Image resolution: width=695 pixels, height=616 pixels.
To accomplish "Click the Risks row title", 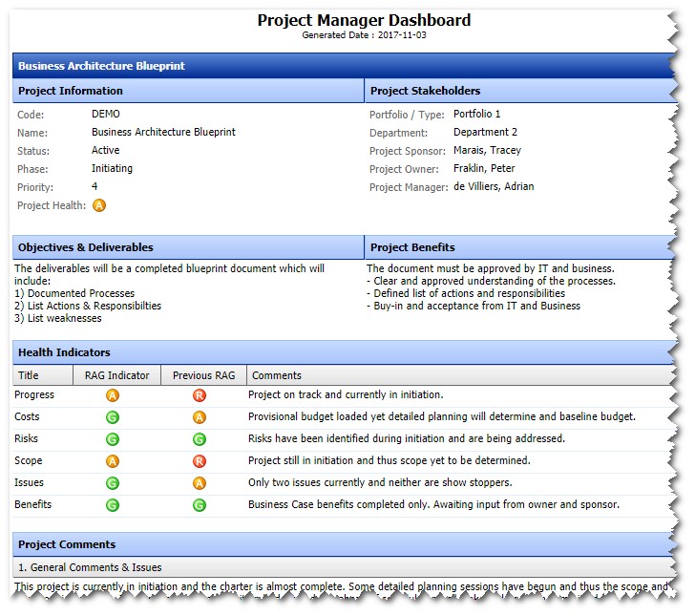I will (x=26, y=438).
